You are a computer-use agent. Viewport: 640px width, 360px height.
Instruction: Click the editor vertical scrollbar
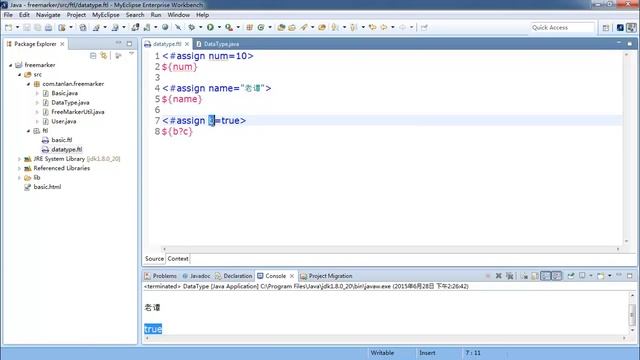(x=627, y=148)
